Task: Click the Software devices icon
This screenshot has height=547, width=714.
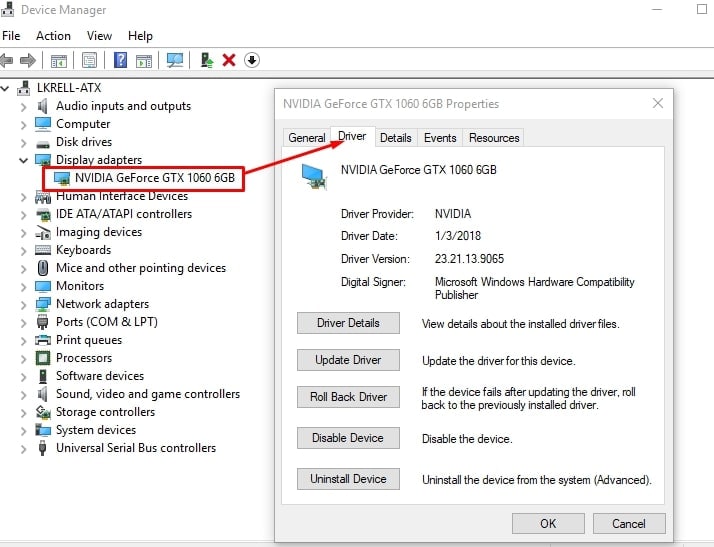Action: click(43, 376)
